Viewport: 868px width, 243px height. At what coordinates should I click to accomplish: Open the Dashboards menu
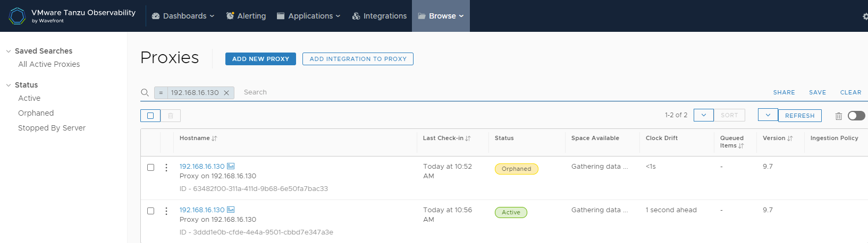coord(183,16)
